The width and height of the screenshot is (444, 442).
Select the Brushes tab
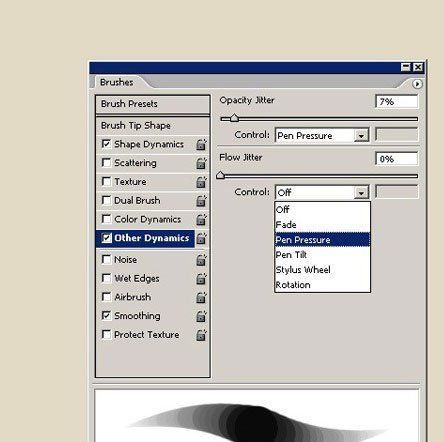coord(117,82)
